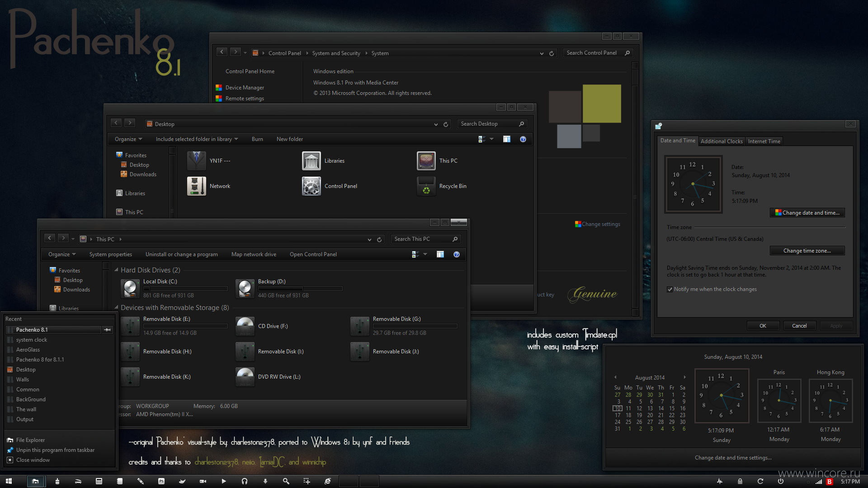Click the lock icon on the taskbar
The image size is (868, 488).
pos(740,481)
